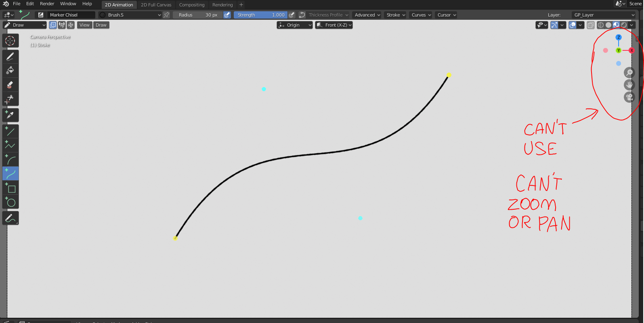Open the Curves popover

click(x=421, y=15)
